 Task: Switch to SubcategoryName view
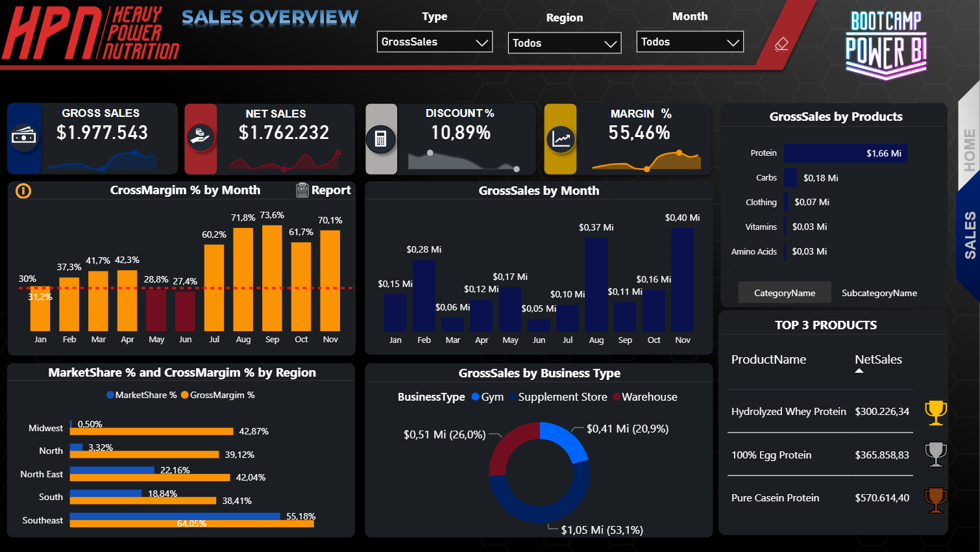879,293
